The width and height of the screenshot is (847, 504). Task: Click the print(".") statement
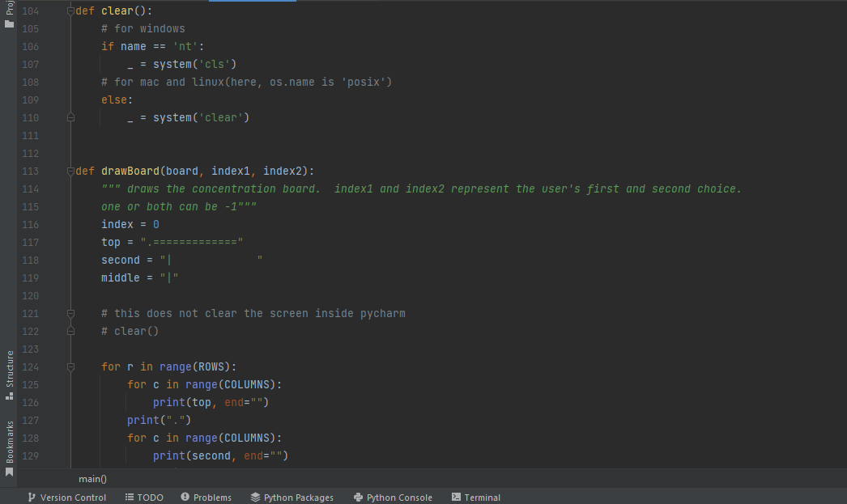[x=159, y=421]
